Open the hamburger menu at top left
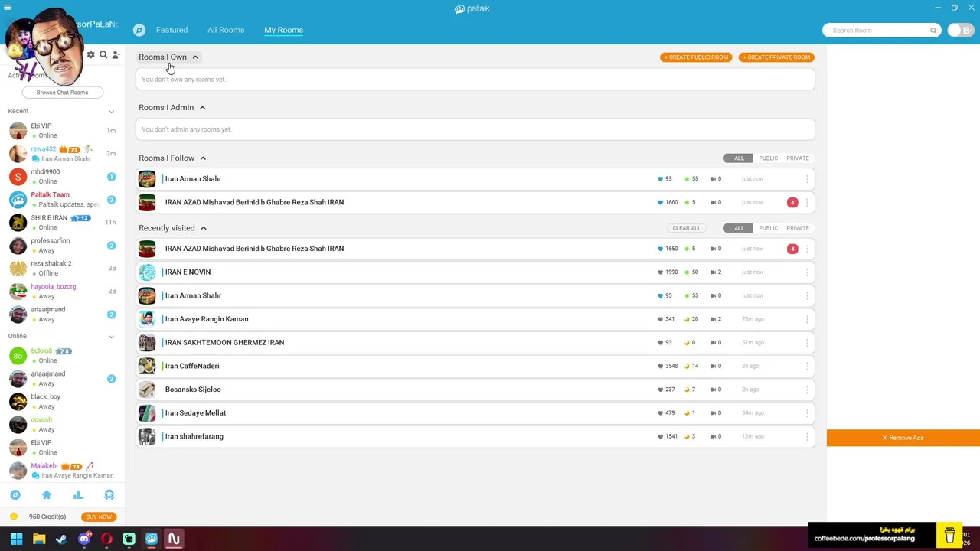Screen dimensions: 980x551 point(7,8)
